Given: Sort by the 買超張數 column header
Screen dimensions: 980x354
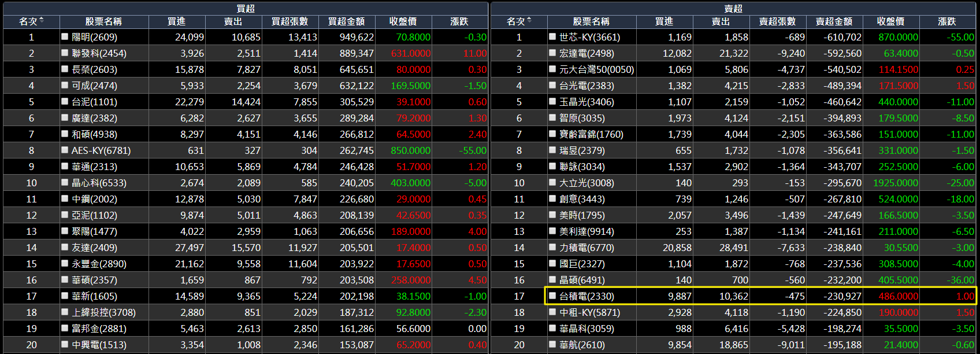Looking at the screenshot, I should click(x=289, y=21).
